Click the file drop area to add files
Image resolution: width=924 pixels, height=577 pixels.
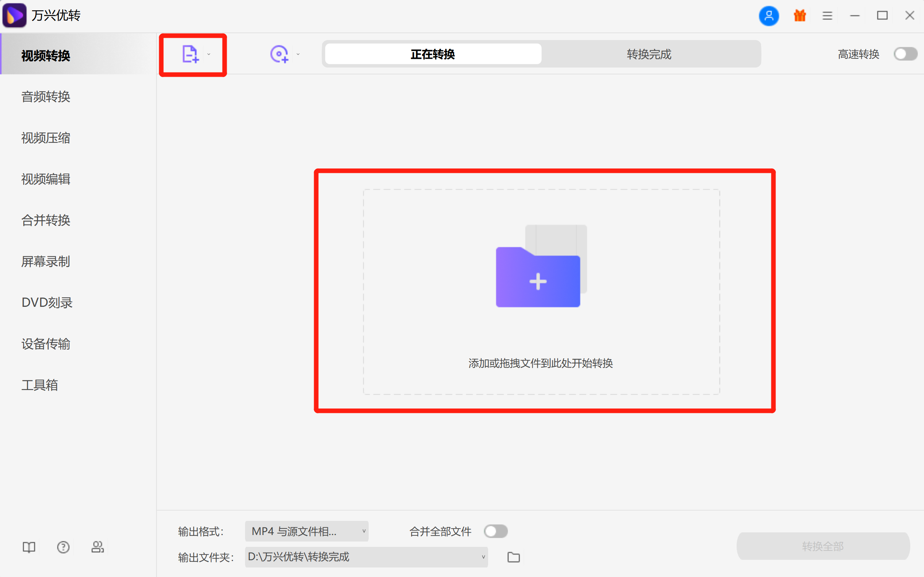539,290
